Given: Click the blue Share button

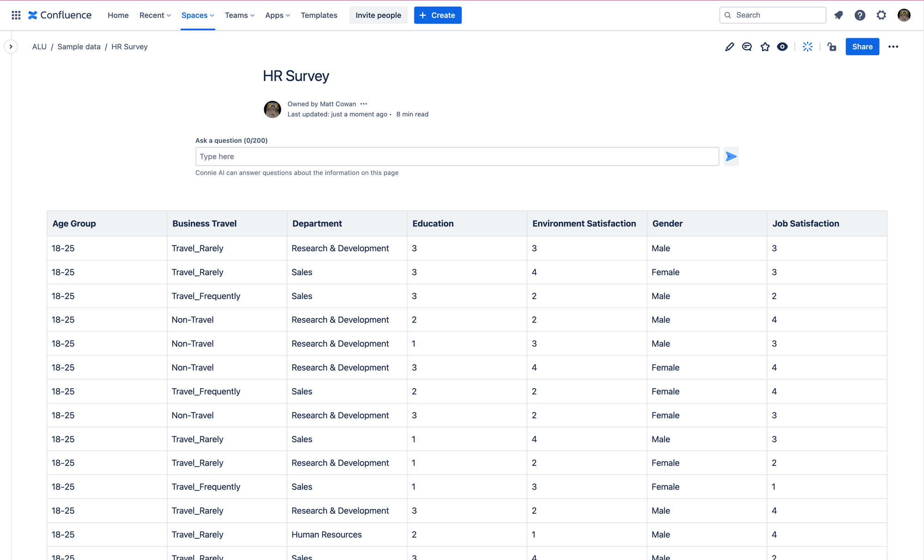Looking at the screenshot, I should (x=862, y=47).
